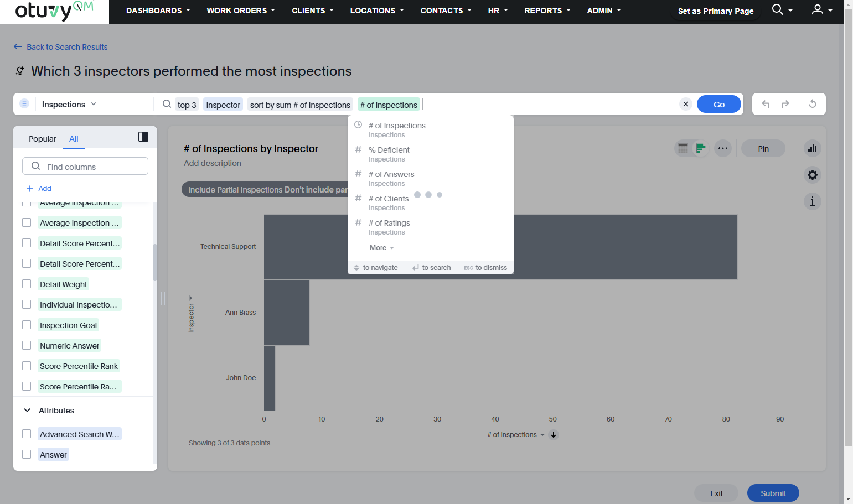Viewport: 853px width, 504px height.
Task: Switch to chart view icon
Action: click(x=700, y=148)
